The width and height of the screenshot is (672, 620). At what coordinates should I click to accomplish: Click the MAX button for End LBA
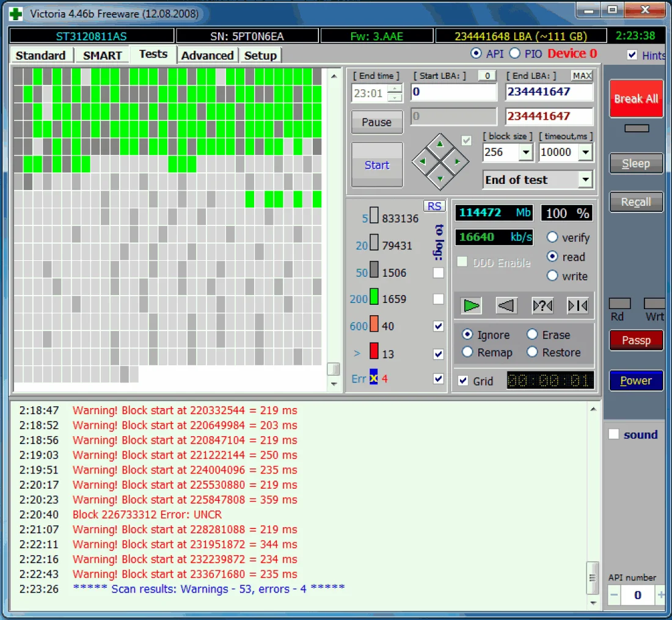pyautogui.click(x=582, y=76)
